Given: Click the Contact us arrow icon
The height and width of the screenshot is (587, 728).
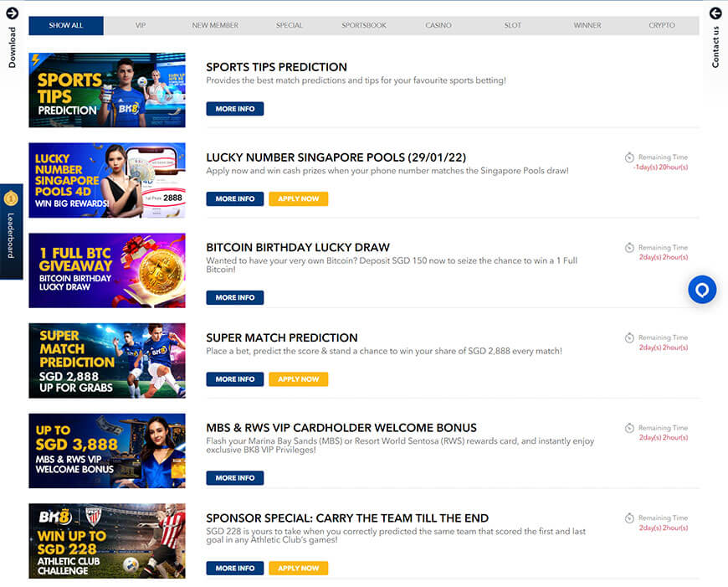Looking at the screenshot, I should coord(715,13).
